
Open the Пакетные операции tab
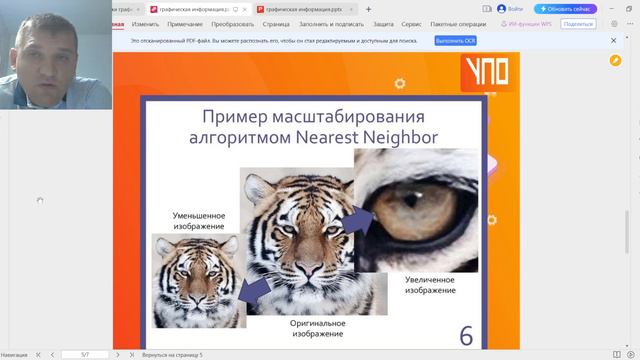coord(458,24)
